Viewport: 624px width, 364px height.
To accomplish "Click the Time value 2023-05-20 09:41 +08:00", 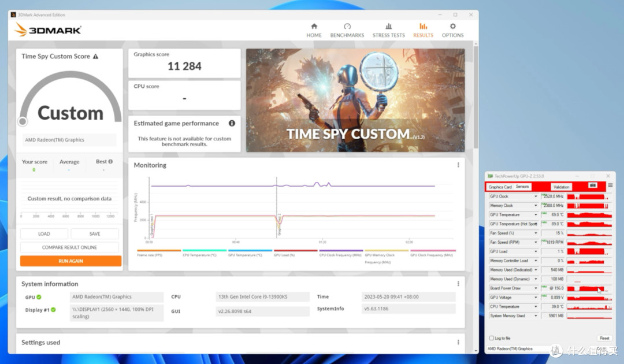I will click(408, 297).
